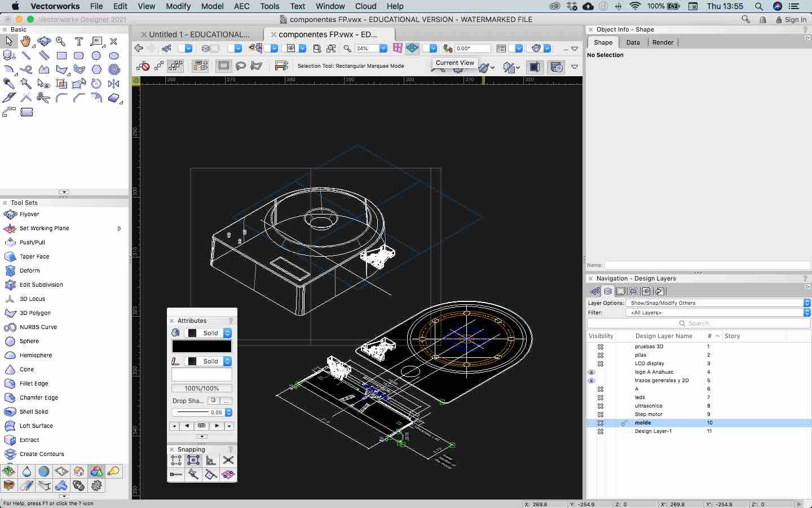Viewport: 812px width, 508px height.
Task: Select the Mirror tool
Action: (114, 84)
